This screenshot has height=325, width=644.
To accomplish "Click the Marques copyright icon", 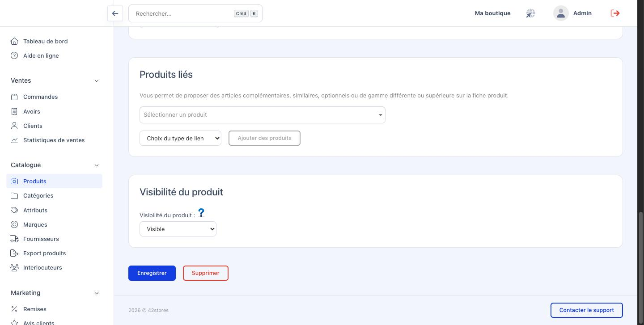I will pyautogui.click(x=14, y=224).
